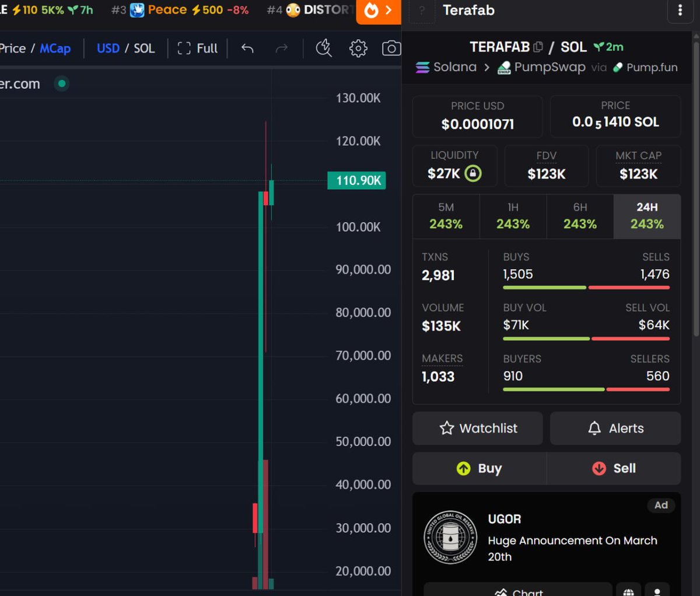Click the SELLS 1,476 count
This screenshot has height=596, width=700.
pyautogui.click(x=655, y=274)
